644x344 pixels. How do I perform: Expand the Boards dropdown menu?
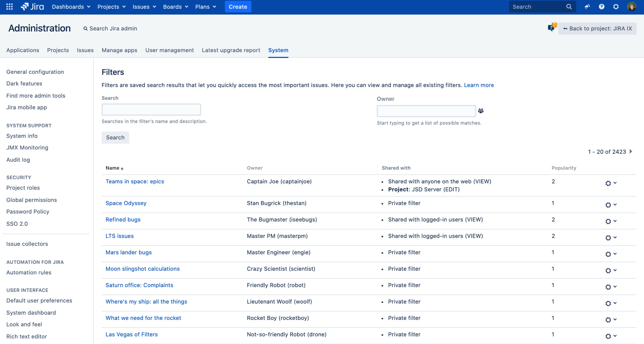[x=175, y=7]
